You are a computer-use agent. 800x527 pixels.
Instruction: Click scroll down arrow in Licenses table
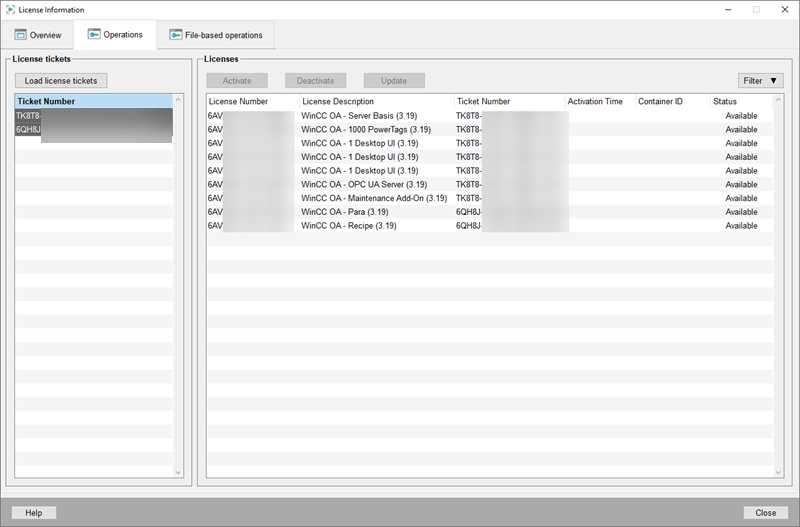778,472
